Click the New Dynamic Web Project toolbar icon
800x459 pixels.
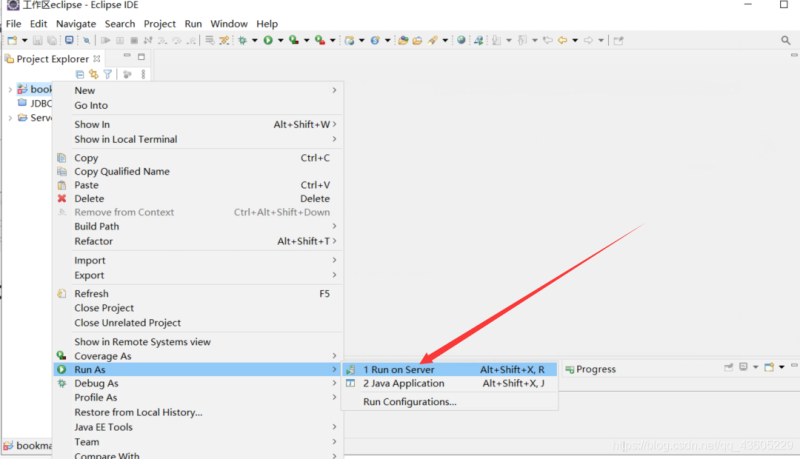pyautogui.click(x=349, y=40)
